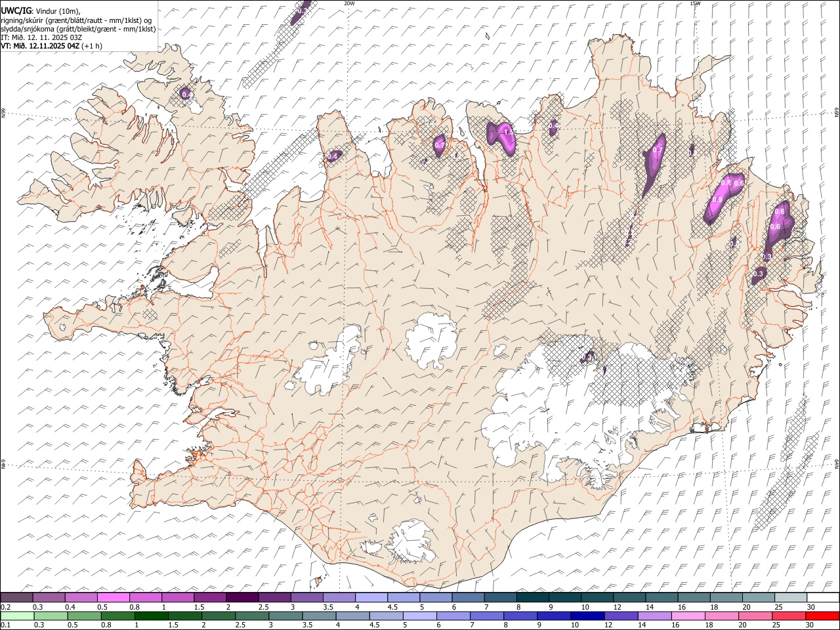This screenshot has height=630, width=840.
Task: Click the 0.1 label on the rain legend
Action: tap(5, 625)
